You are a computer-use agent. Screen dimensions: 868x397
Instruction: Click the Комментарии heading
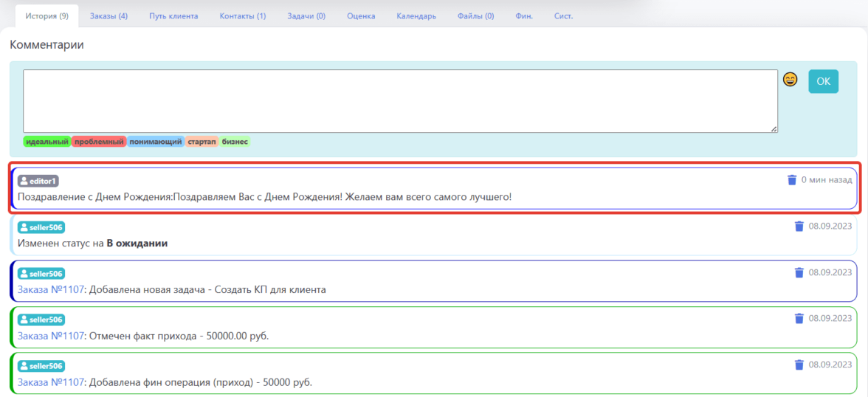47,45
